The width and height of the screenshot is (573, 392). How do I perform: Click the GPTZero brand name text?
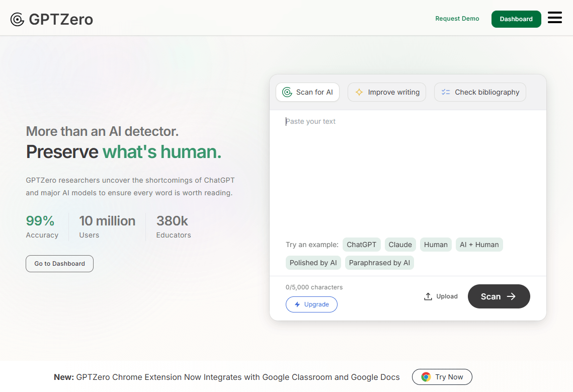click(x=61, y=20)
